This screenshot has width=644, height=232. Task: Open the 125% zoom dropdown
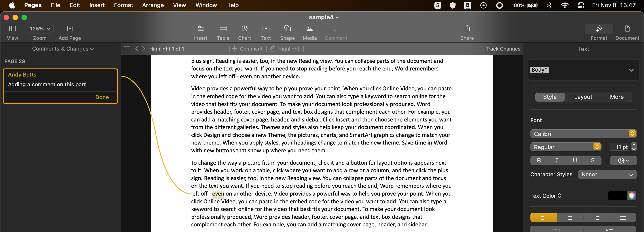click(x=40, y=29)
